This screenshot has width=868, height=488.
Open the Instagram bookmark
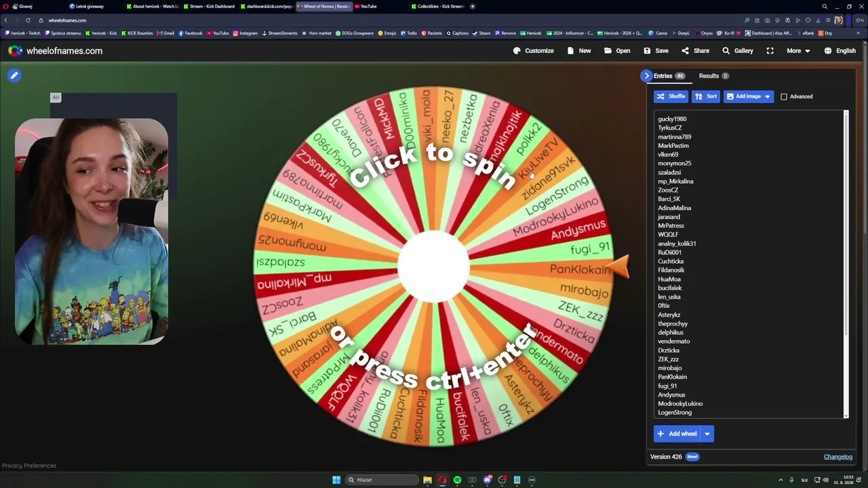(x=245, y=33)
